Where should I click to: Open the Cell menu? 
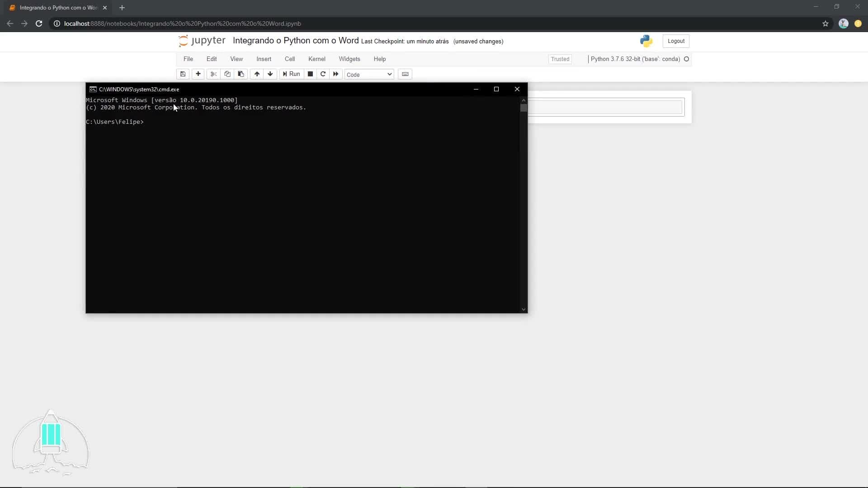tap(290, 59)
